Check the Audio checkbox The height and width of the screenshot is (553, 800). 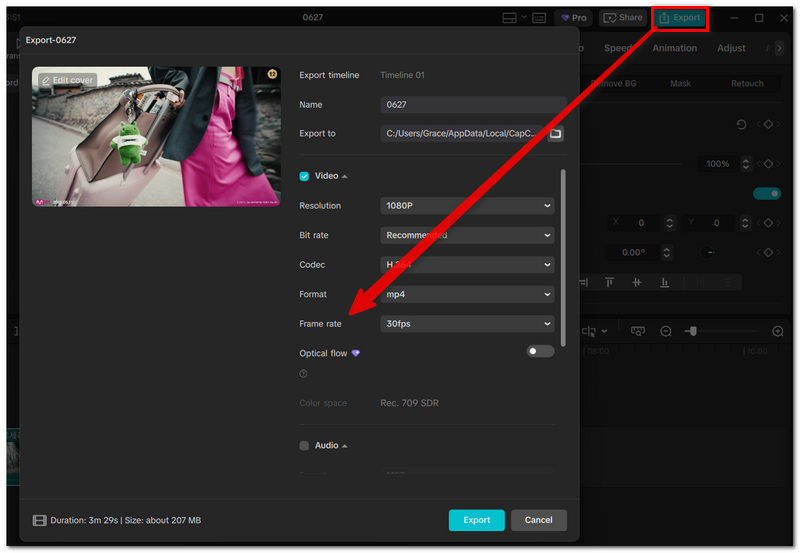[304, 446]
